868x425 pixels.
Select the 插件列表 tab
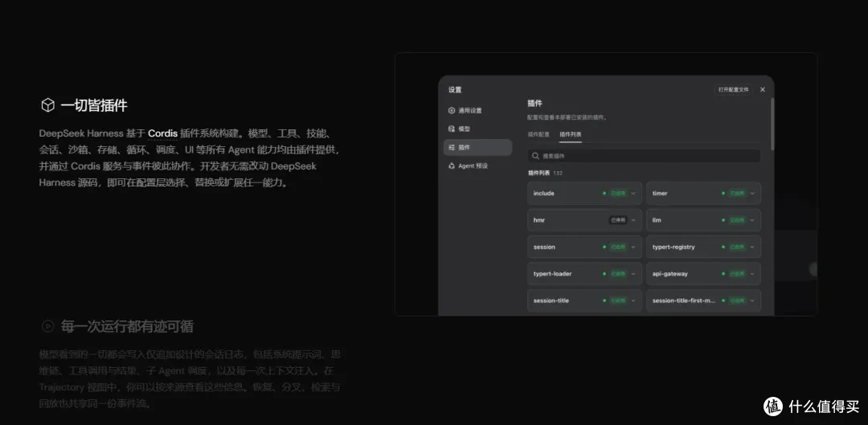tap(570, 134)
